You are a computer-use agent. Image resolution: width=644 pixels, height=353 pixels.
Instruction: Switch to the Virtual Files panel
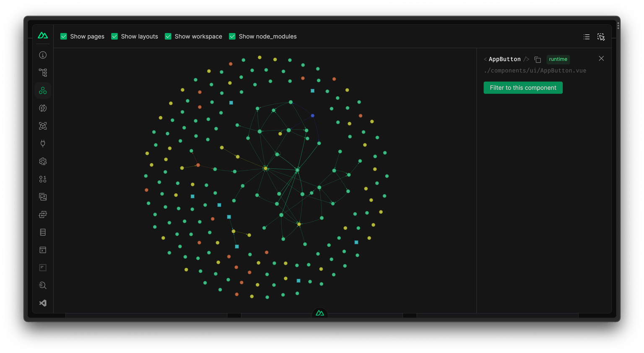(x=42, y=267)
